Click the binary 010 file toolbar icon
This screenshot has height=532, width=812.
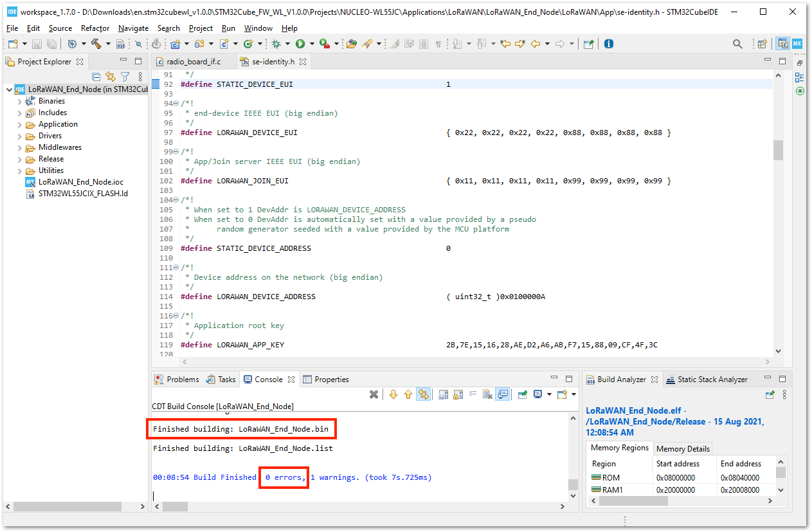(120, 44)
